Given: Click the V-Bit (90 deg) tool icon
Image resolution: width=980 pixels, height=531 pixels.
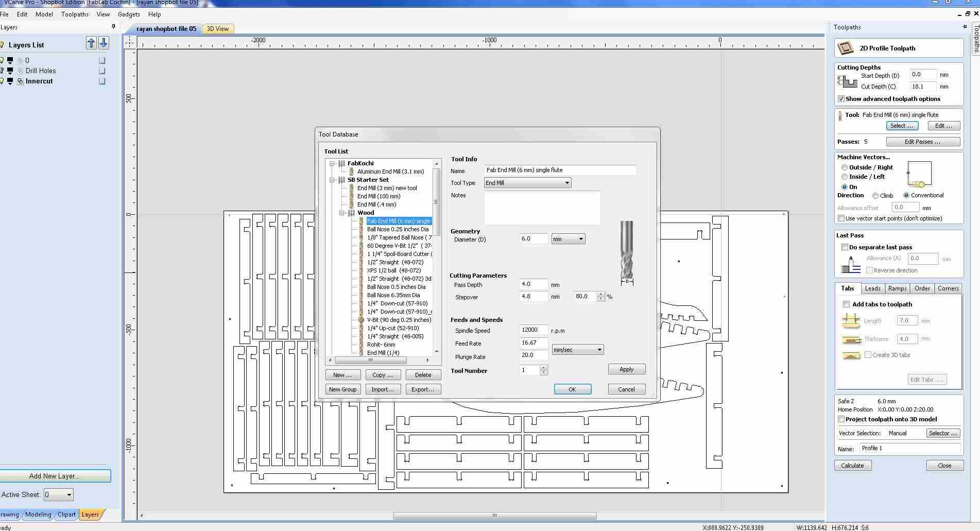Looking at the screenshot, I should click(361, 320).
